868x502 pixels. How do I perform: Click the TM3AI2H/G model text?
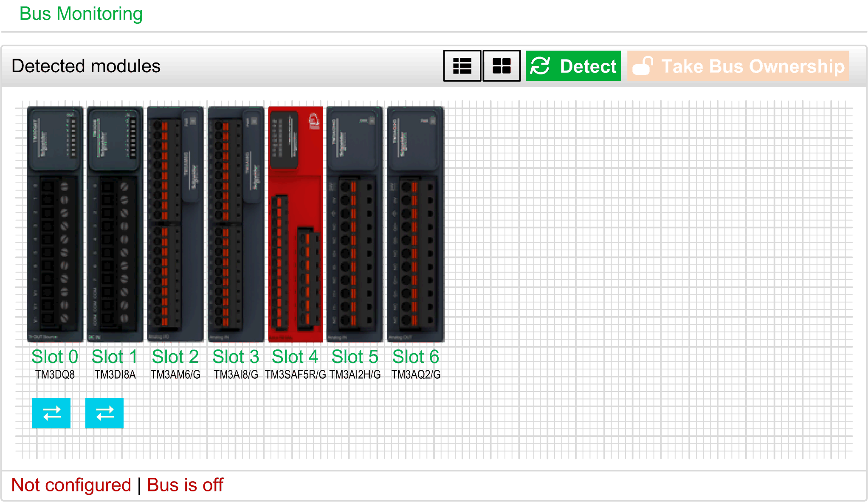[355, 374]
